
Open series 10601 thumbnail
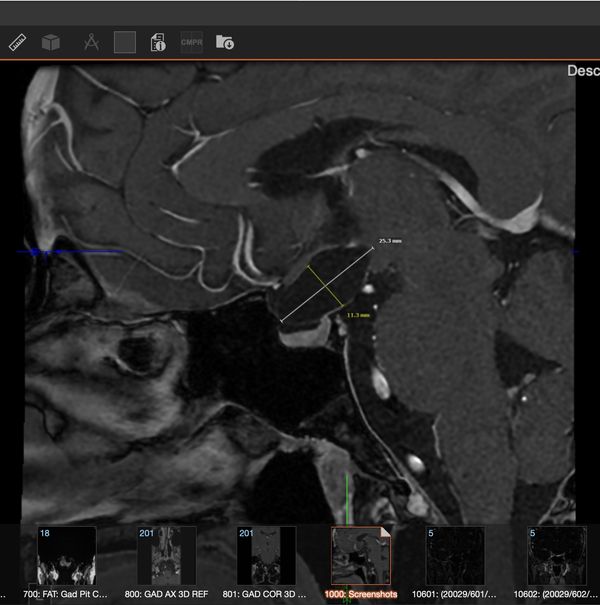coord(455,555)
